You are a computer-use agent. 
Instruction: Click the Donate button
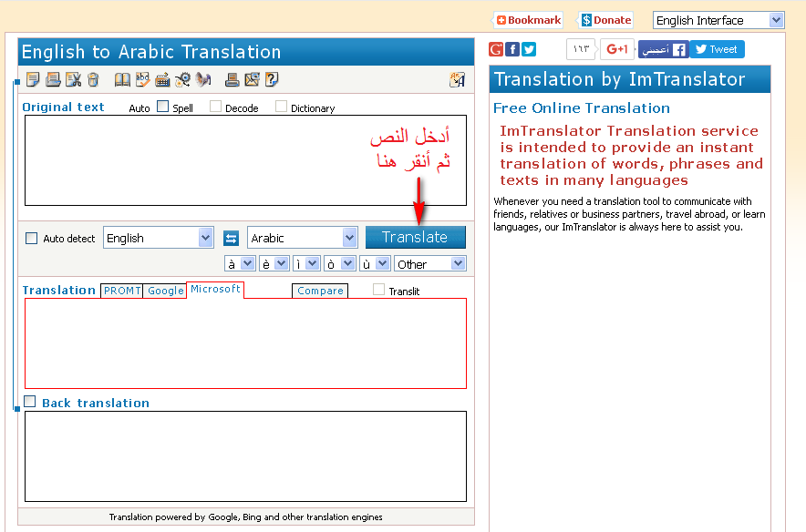coord(605,20)
